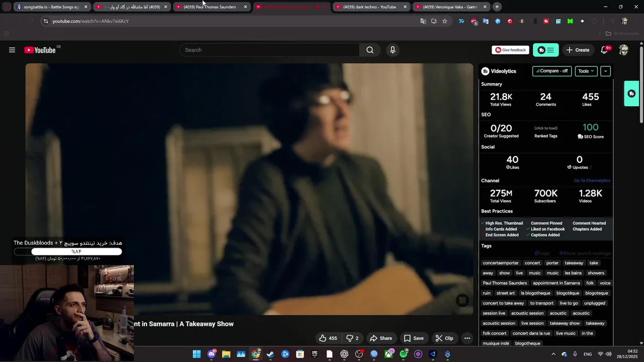Screen dimensions: 644x362
Task: Open All Bookmarks folder
Action: [x=622, y=34]
